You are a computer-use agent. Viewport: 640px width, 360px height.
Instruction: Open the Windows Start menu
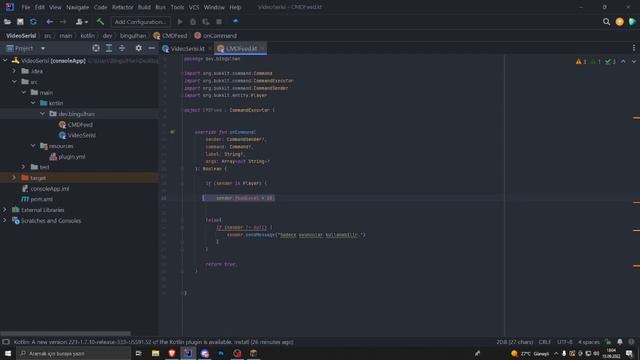point(8,353)
